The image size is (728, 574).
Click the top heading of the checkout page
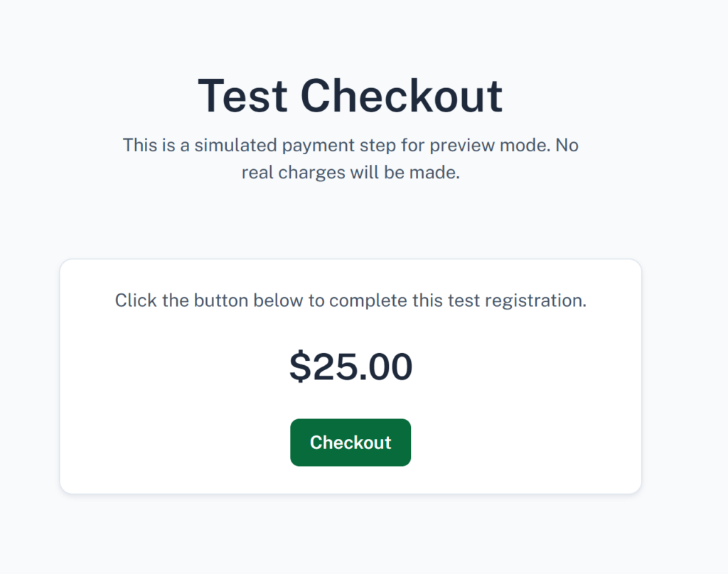350,94
